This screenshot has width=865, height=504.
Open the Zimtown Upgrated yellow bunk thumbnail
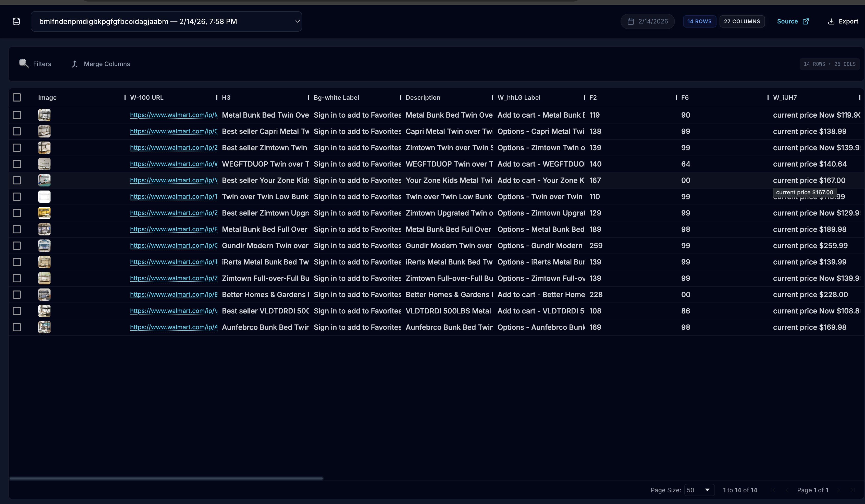coord(44,213)
